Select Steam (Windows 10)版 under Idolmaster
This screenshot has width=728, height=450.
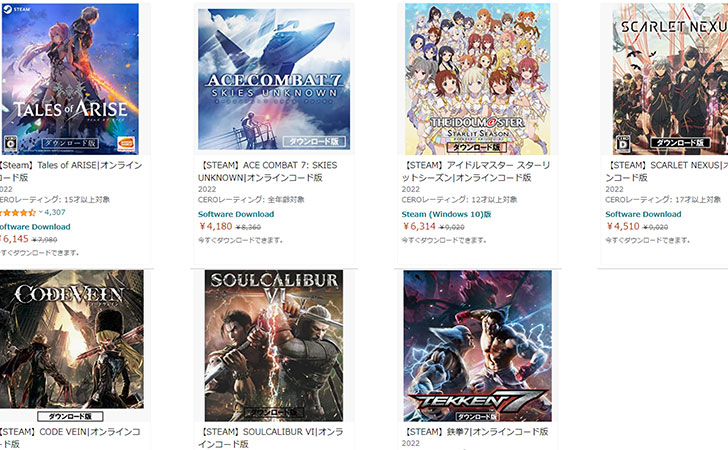pyautogui.click(x=446, y=214)
